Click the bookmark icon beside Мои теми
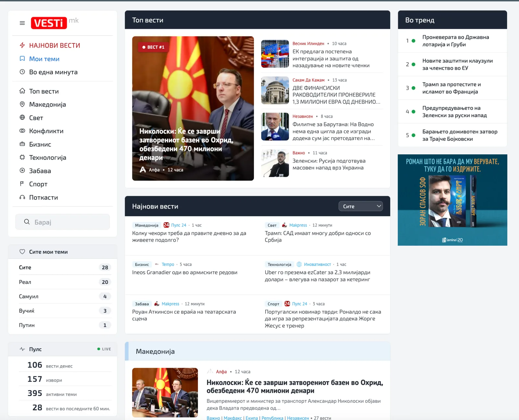Viewport: 519px width, 420px height. tap(22, 59)
